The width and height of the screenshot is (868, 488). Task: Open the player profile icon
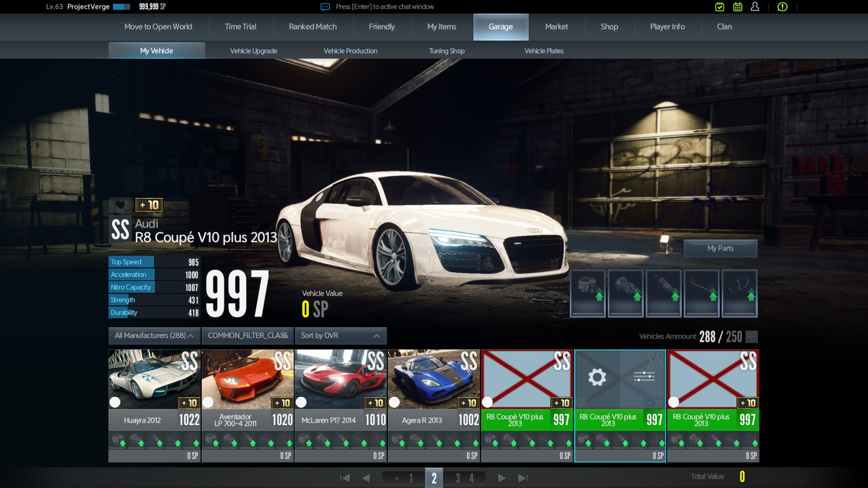[x=755, y=7]
